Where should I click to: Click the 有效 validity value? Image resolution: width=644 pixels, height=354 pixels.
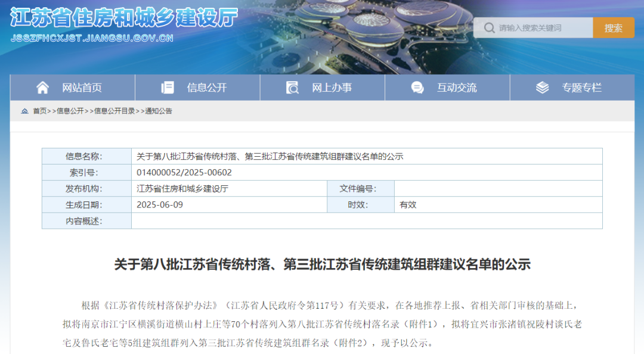coord(408,204)
